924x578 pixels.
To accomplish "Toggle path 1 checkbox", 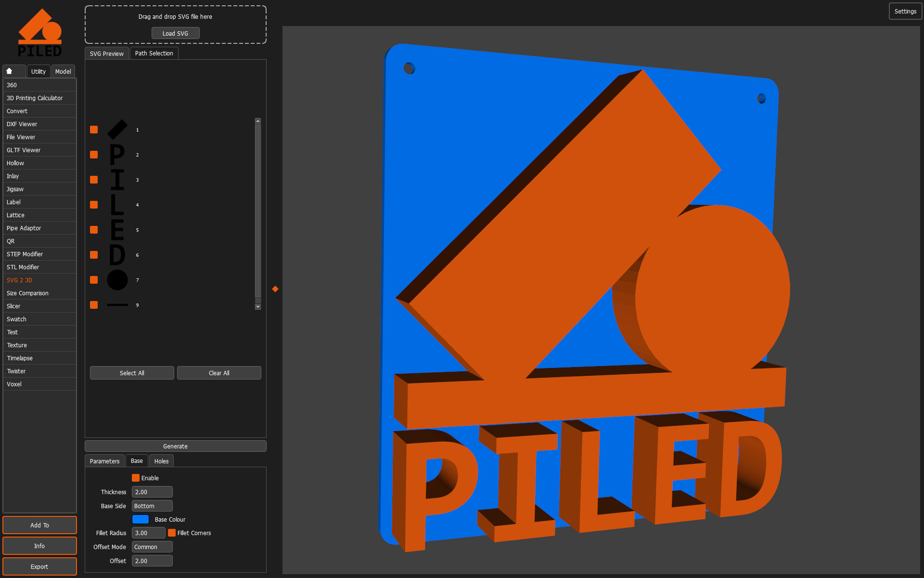I will [94, 130].
